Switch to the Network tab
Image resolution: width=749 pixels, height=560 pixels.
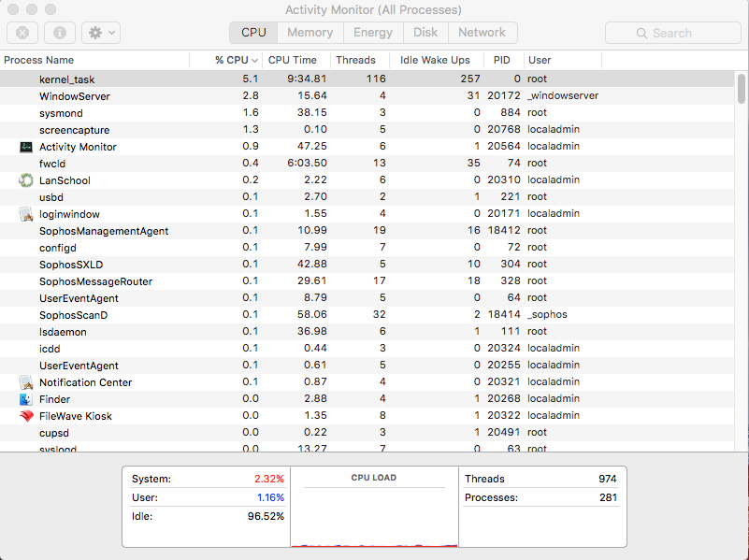click(482, 33)
